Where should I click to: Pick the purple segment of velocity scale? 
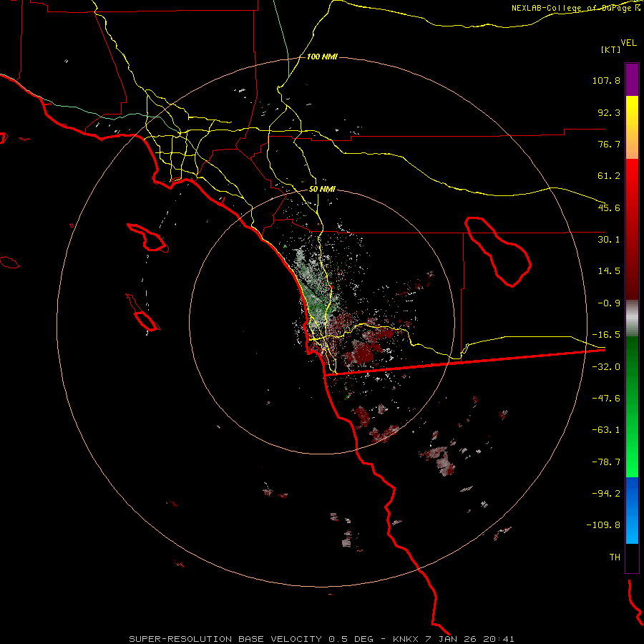[632, 79]
